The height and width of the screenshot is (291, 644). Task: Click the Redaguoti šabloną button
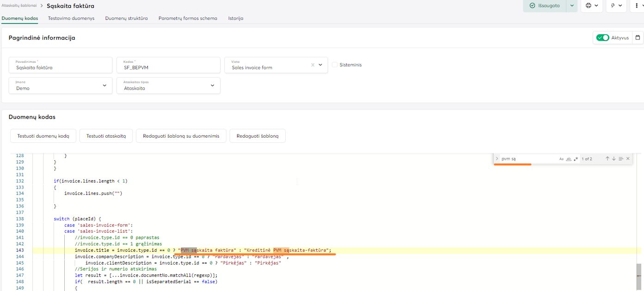[257, 136]
